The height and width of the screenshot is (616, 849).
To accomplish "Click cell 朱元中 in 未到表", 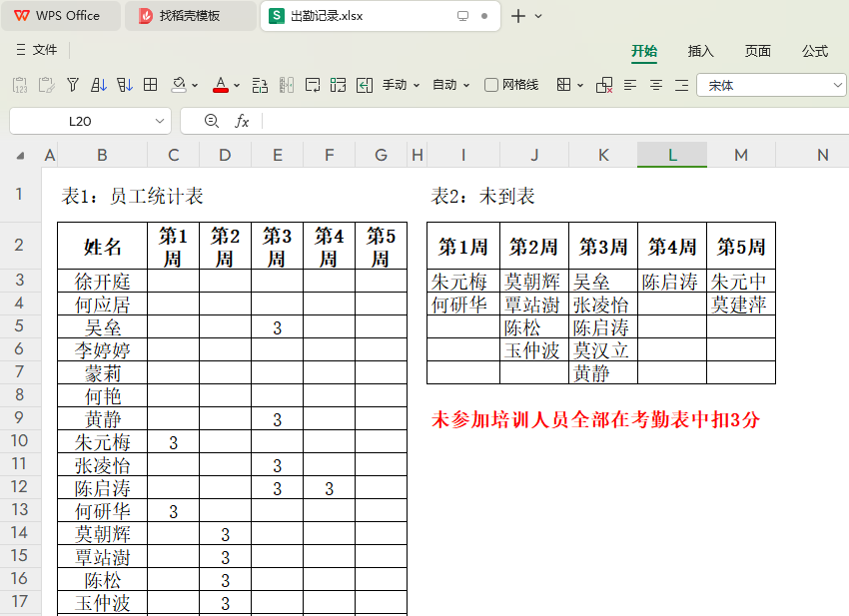I will [x=741, y=281].
